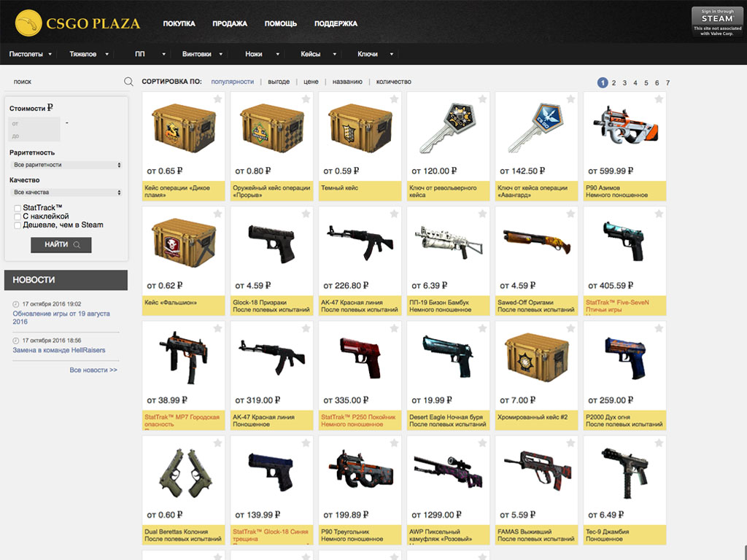This screenshot has width=747, height=560.
Task: Check the С наклейкой option
Action: click(x=18, y=217)
